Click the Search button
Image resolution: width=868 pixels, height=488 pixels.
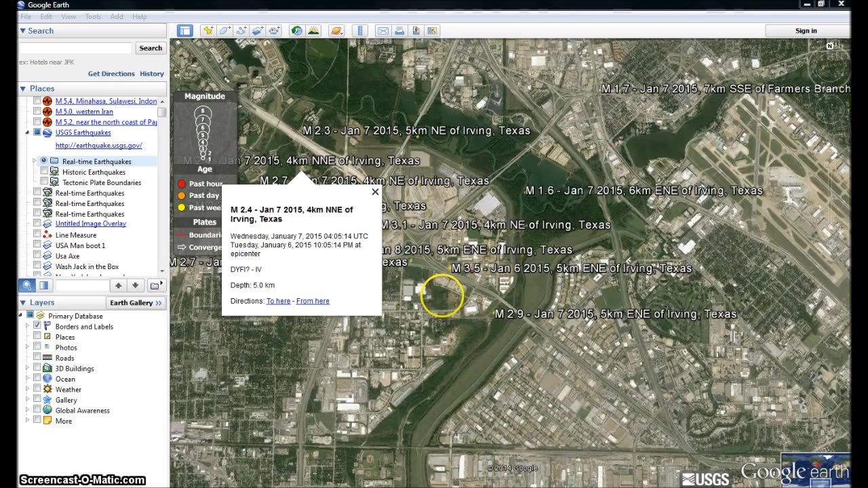pyautogui.click(x=151, y=48)
